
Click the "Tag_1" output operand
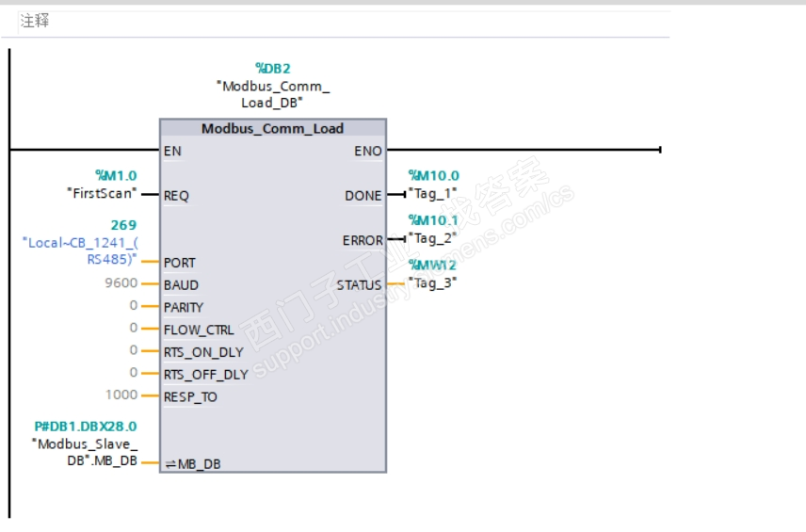pos(432,194)
